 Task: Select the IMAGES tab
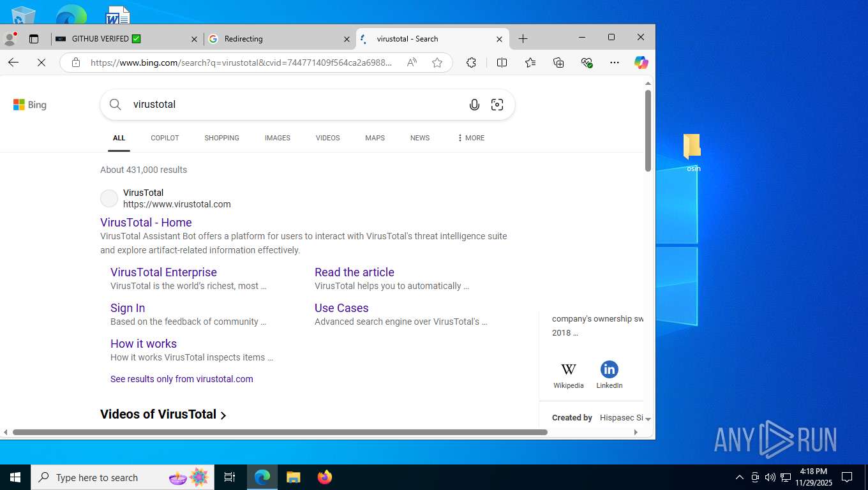278,138
